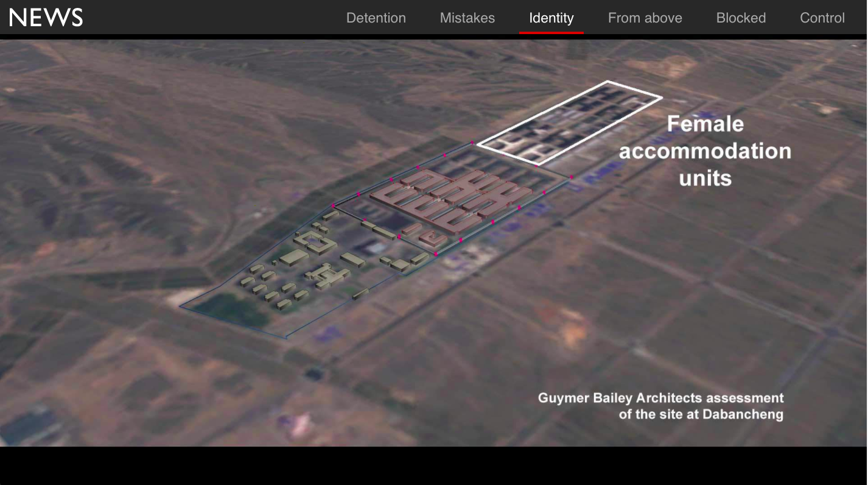The image size is (868, 485).
Task: Go to the From above section
Action: [x=645, y=18]
